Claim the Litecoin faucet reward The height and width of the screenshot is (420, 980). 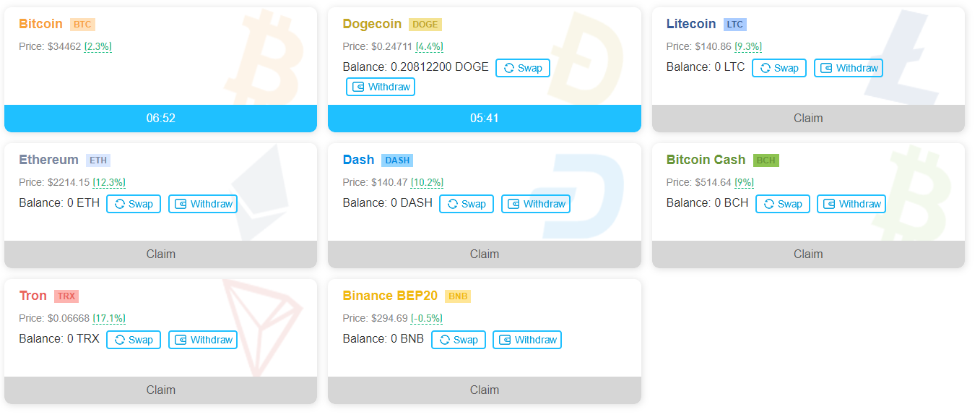point(808,118)
